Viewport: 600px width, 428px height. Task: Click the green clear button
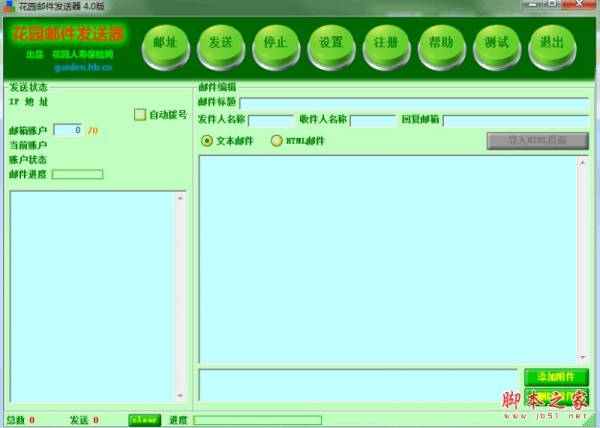(144, 420)
